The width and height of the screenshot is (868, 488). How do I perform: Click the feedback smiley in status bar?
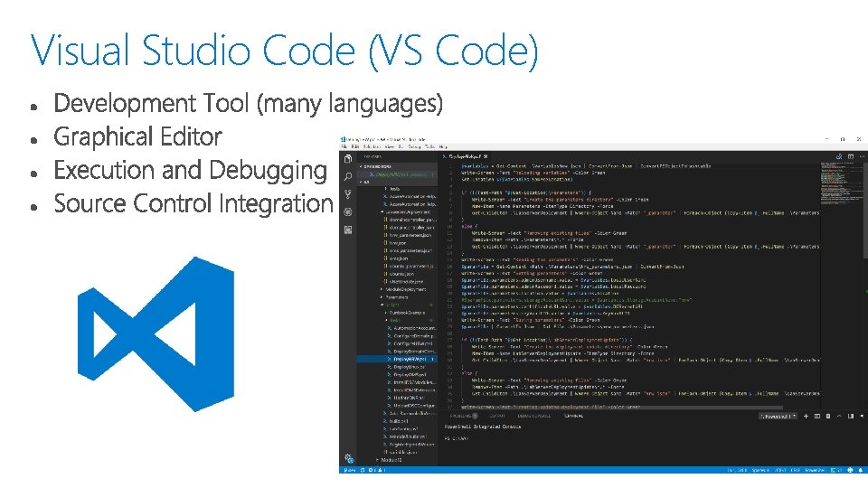click(x=850, y=470)
